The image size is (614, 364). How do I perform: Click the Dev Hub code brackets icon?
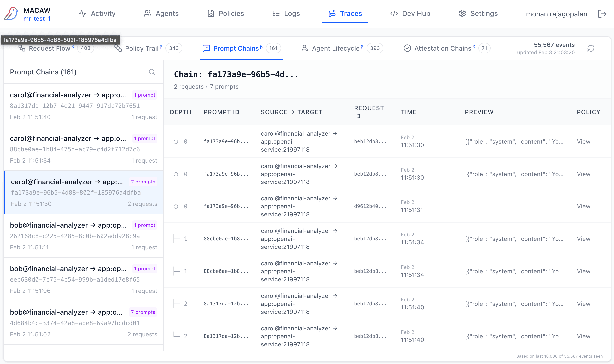pos(394,14)
